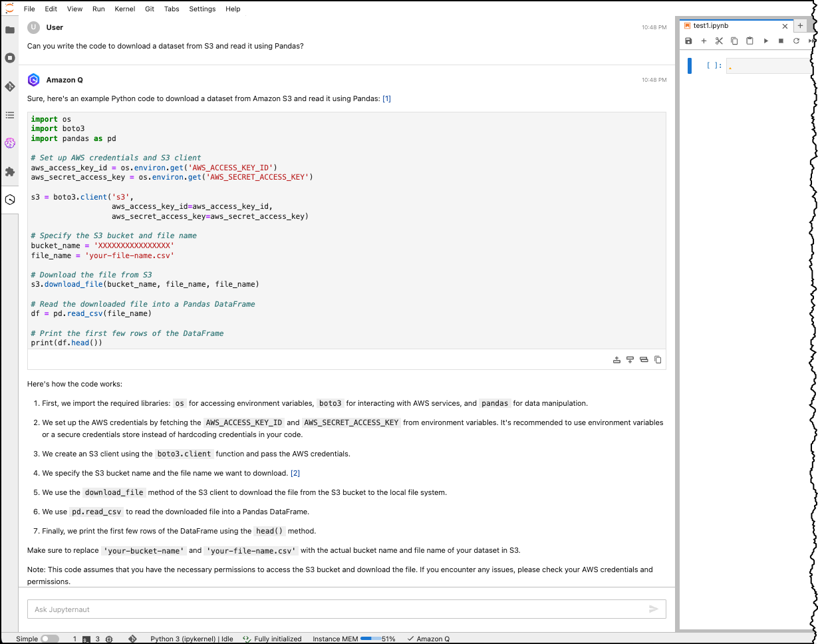
Task: Open citation link [1]
Action: click(386, 98)
